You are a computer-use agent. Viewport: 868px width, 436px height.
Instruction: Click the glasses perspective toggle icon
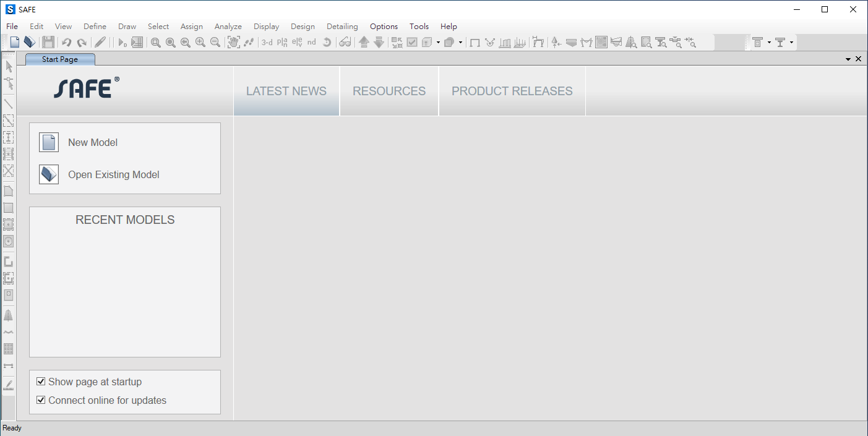point(345,42)
